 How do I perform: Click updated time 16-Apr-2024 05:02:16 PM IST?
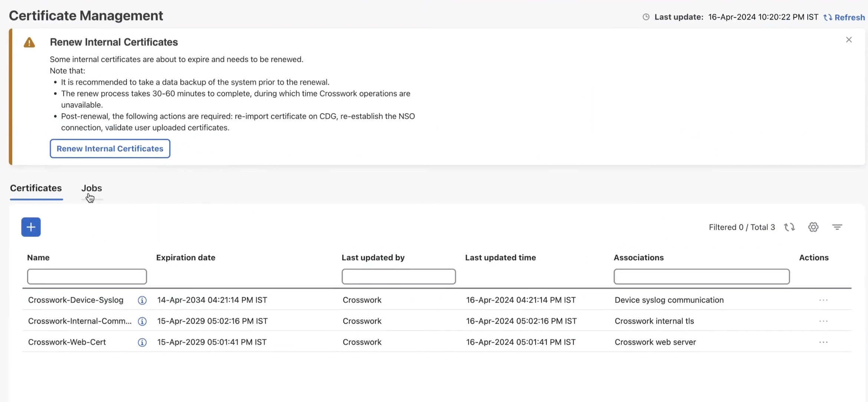[x=521, y=321]
